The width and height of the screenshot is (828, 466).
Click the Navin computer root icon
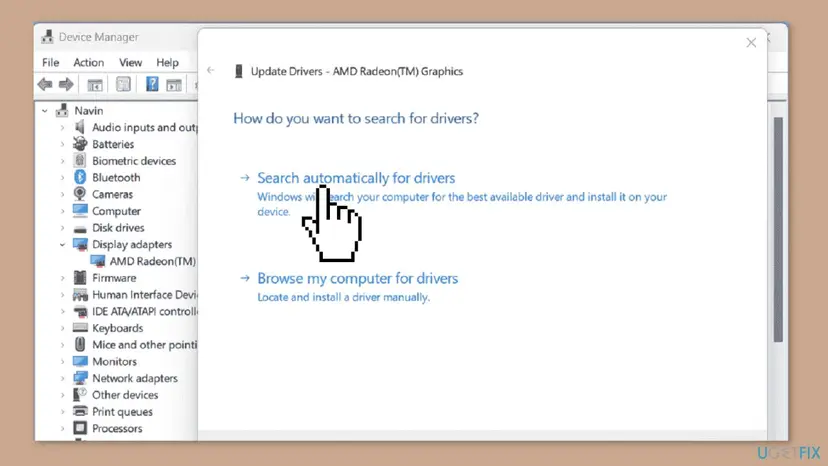(62, 110)
